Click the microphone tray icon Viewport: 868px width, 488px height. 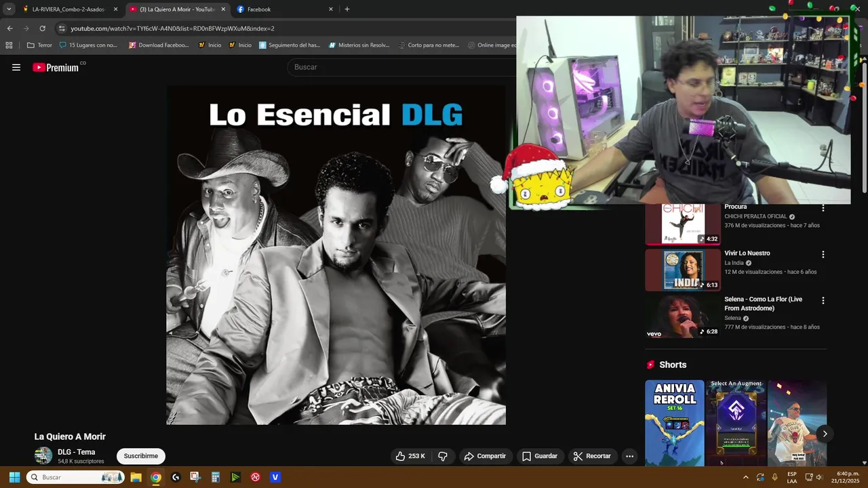(774, 477)
